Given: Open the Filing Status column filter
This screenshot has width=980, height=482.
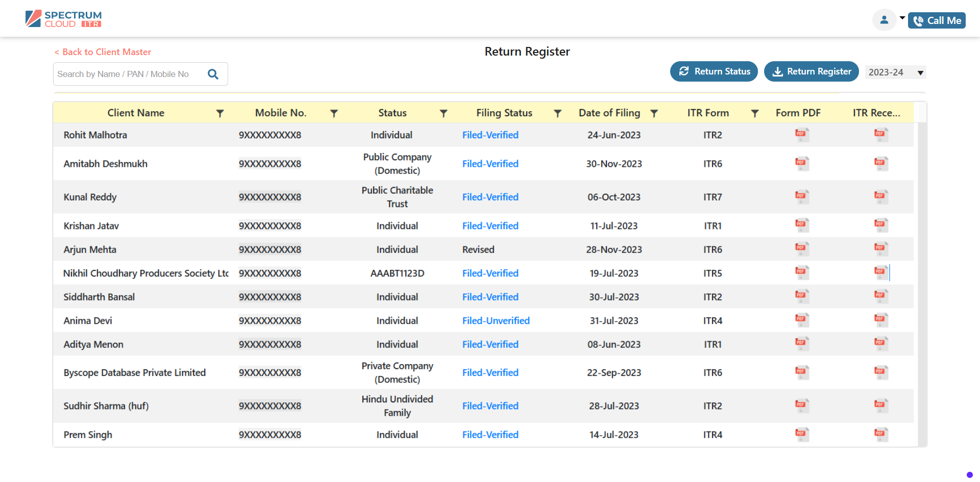Looking at the screenshot, I should click(557, 113).
